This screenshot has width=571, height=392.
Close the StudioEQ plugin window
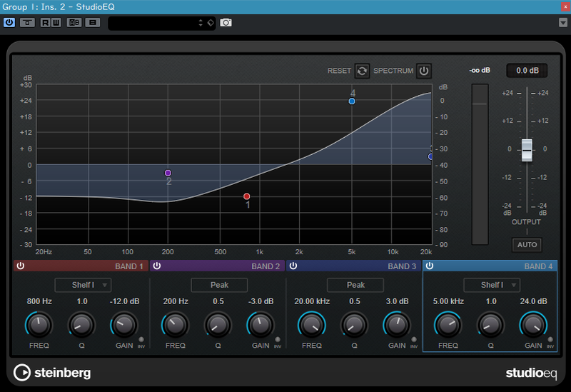coord(565,6)
